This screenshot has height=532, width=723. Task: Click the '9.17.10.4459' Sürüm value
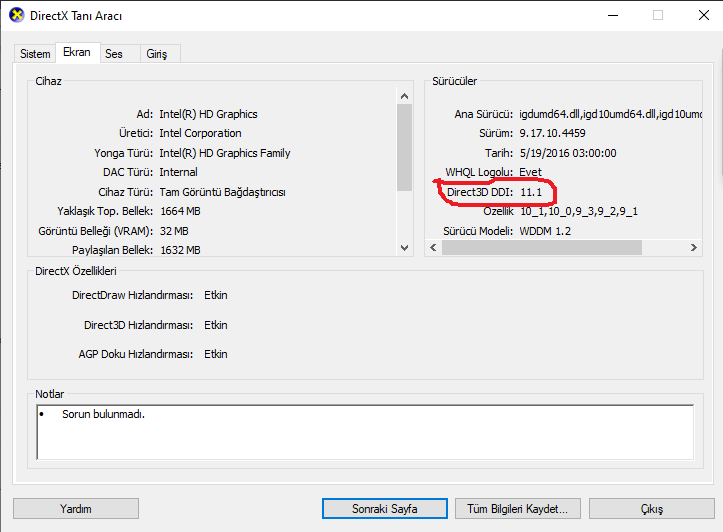pos(552,133)
